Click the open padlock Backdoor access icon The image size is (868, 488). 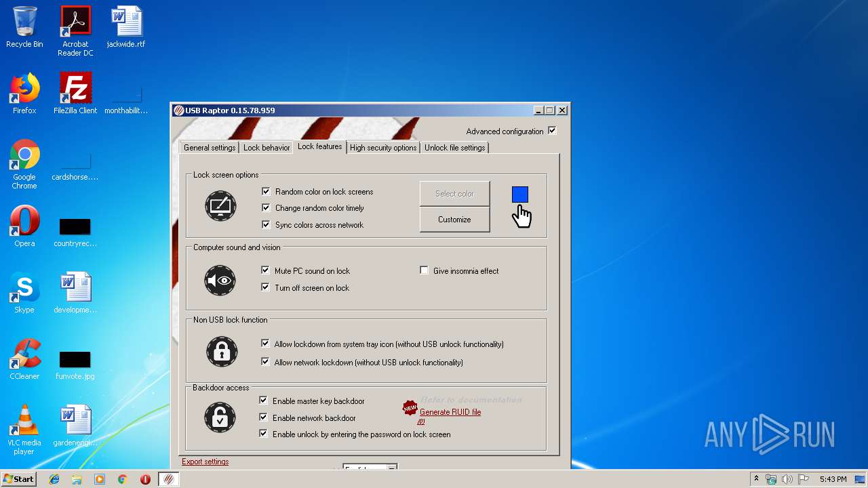tap(220, 418)
